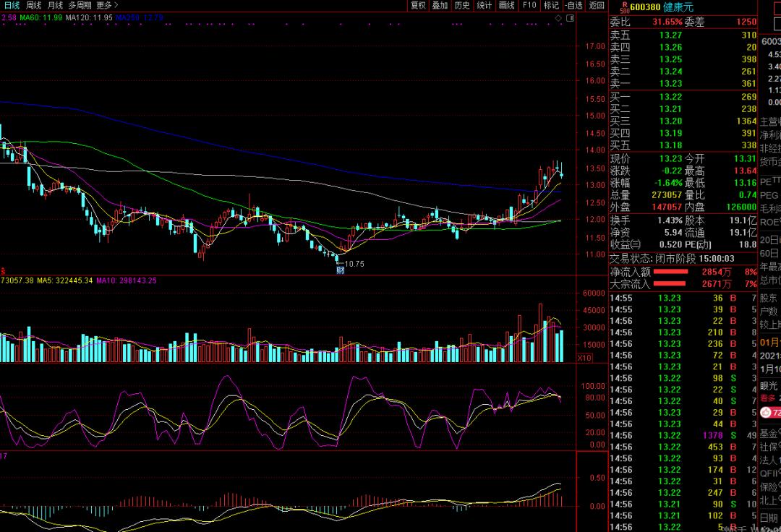Screen dimensions: 781x532
Task: Click the 返回 back button
Action: pos(597,5)
